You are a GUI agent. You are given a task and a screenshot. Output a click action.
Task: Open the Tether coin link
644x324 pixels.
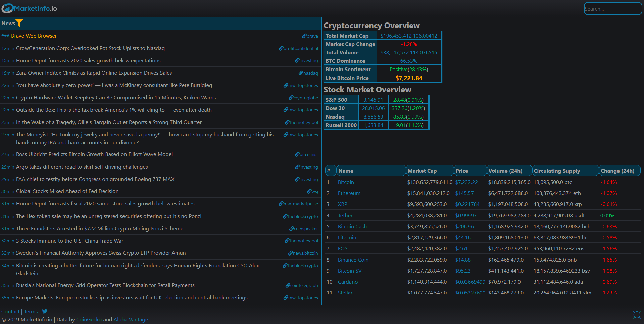point(345,215)
